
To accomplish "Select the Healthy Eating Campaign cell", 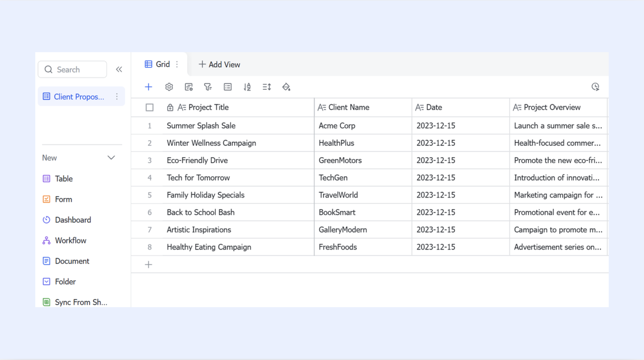I will click(x=238, y=247).
